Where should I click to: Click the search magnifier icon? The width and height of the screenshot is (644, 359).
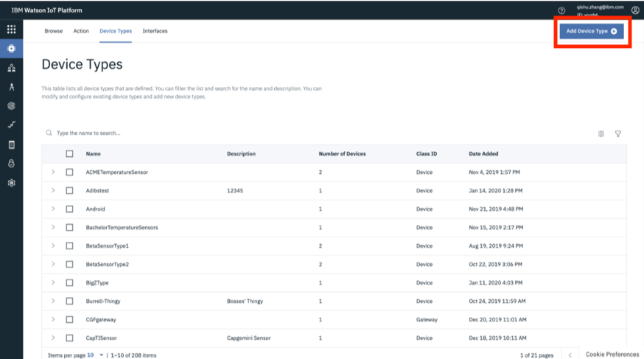coord(49,133)
